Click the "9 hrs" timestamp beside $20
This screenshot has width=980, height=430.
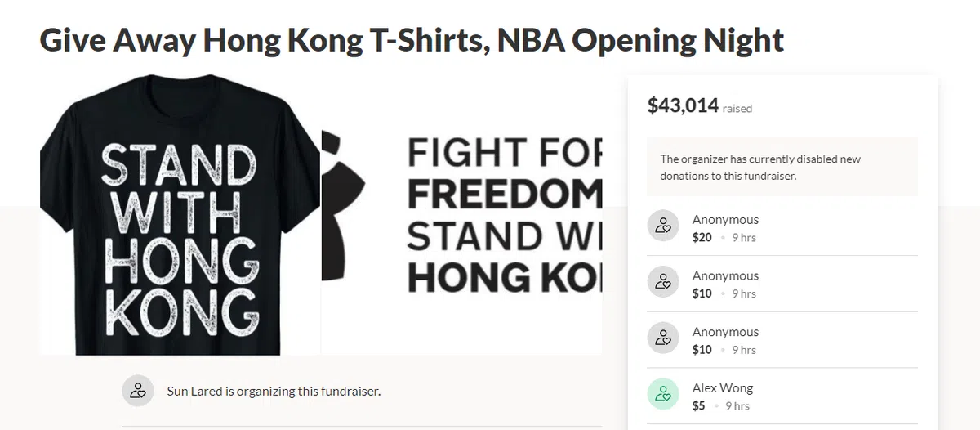click(744, 238)
